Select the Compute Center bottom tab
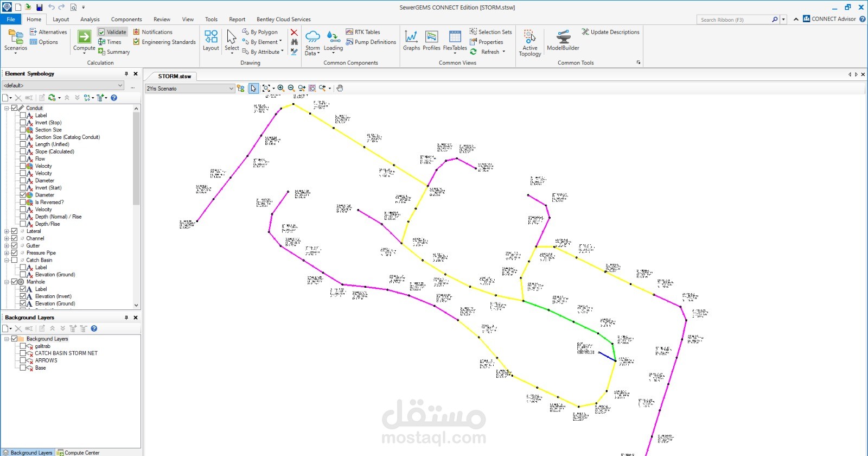Screen dimensions: 868x456 (79, 452)
